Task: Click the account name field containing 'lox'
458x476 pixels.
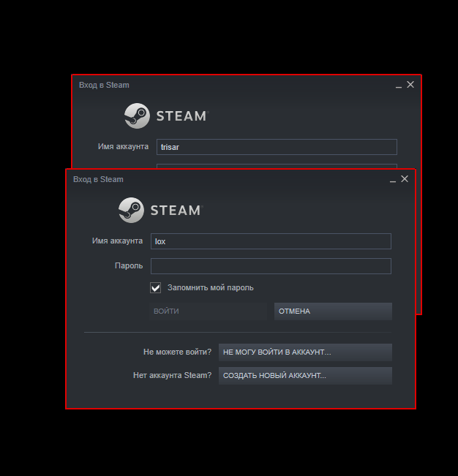Action: (x=271, y=241)
